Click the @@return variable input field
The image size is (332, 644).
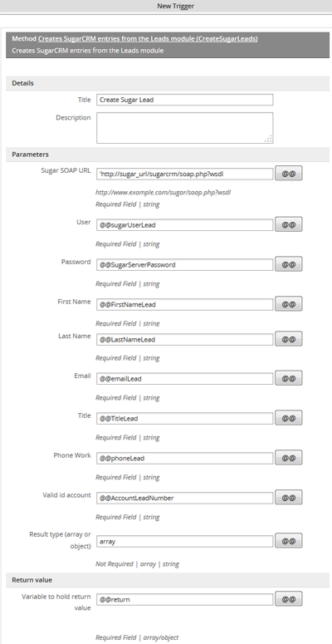point(184,600)
